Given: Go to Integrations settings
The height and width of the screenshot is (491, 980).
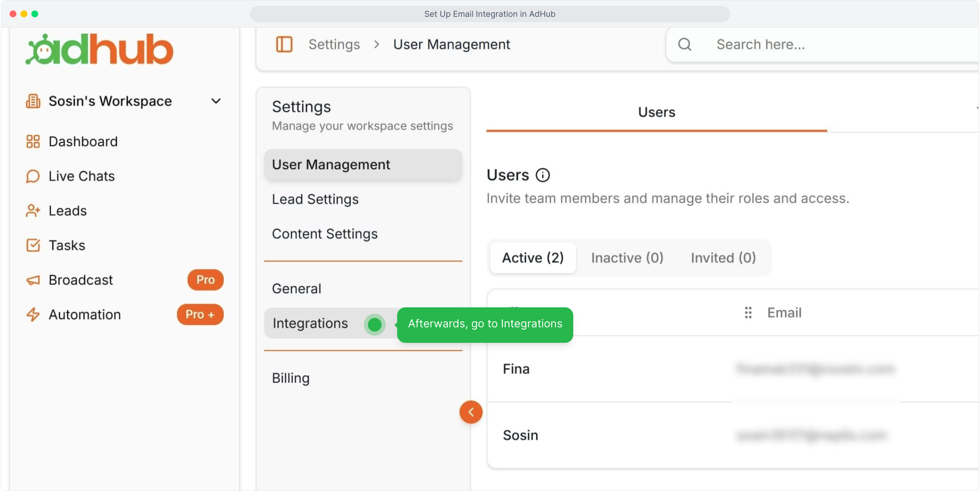Looking at the screenshot, I should coord(310,323).
